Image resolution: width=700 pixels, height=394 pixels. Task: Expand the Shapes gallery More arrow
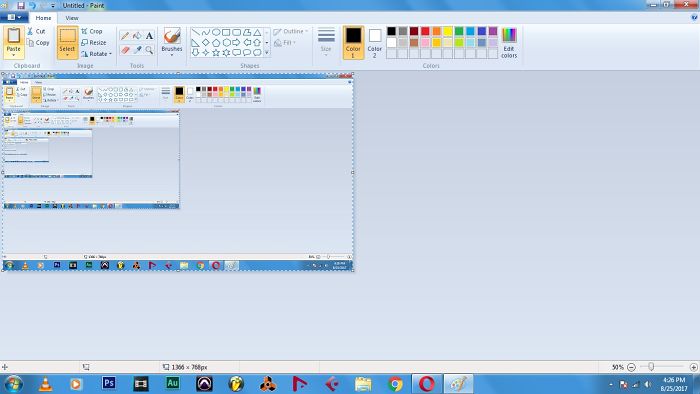tap(267, 53)
